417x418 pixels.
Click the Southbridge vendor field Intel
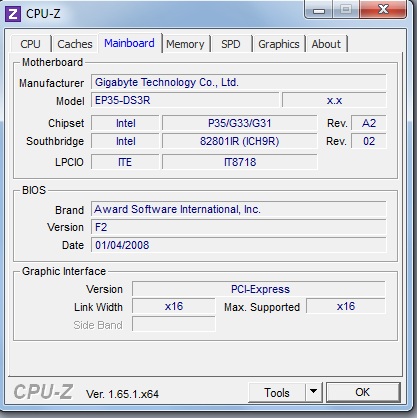point(125,141)
